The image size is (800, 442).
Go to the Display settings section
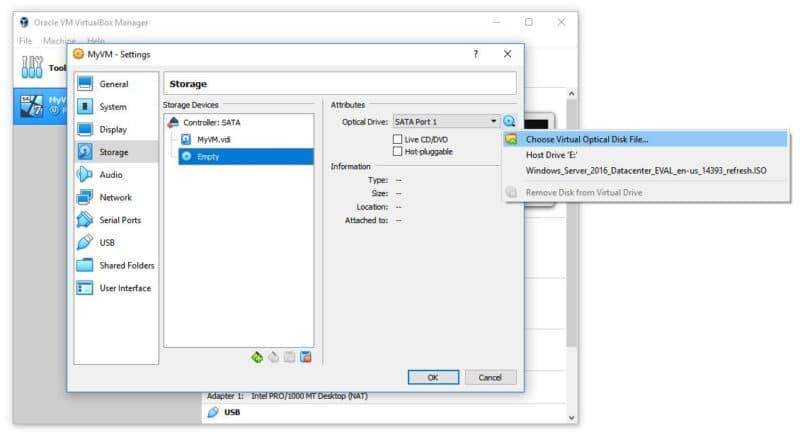pyautogui.click(x=113, y=130)
